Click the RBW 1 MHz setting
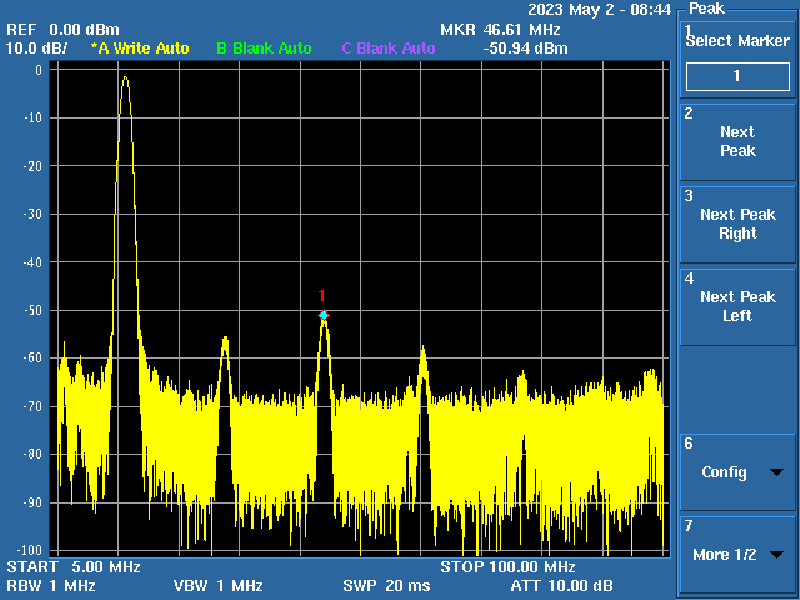Screen dimensions: 800x600 [x=51, y=586]
